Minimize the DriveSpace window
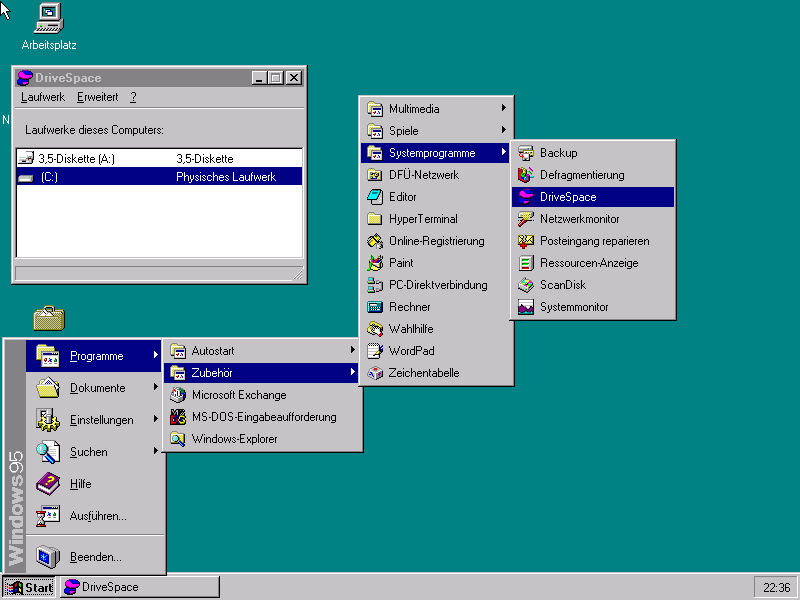800x600 pixels. [x=260, y=78]
